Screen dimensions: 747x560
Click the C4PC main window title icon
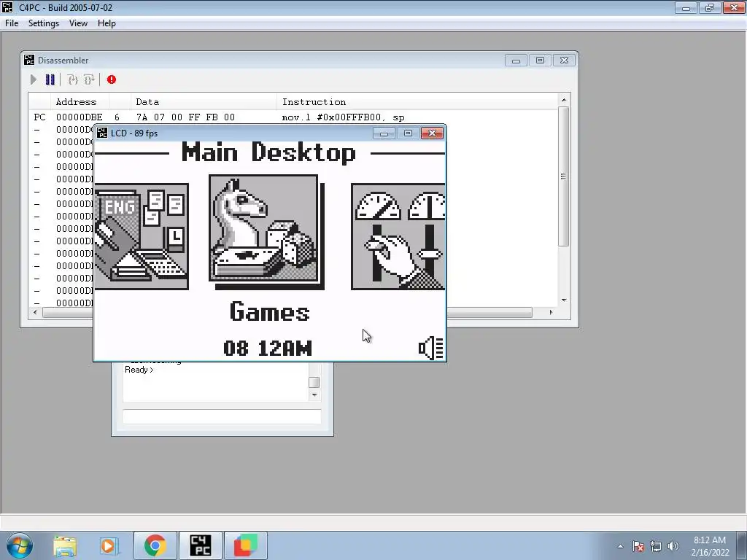point(7,7)
